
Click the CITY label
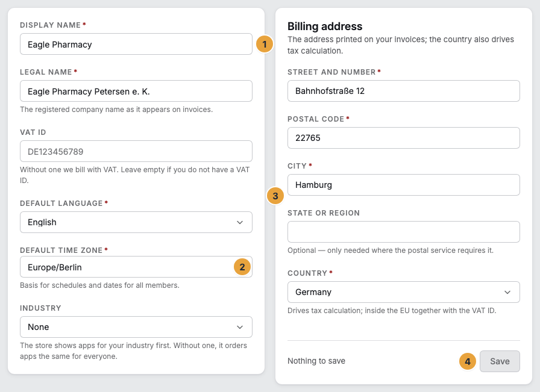(x=297, y=166)
